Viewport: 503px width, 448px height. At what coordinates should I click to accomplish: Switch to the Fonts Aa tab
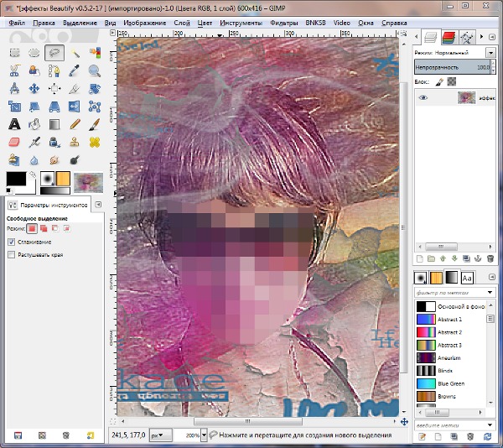467,278
